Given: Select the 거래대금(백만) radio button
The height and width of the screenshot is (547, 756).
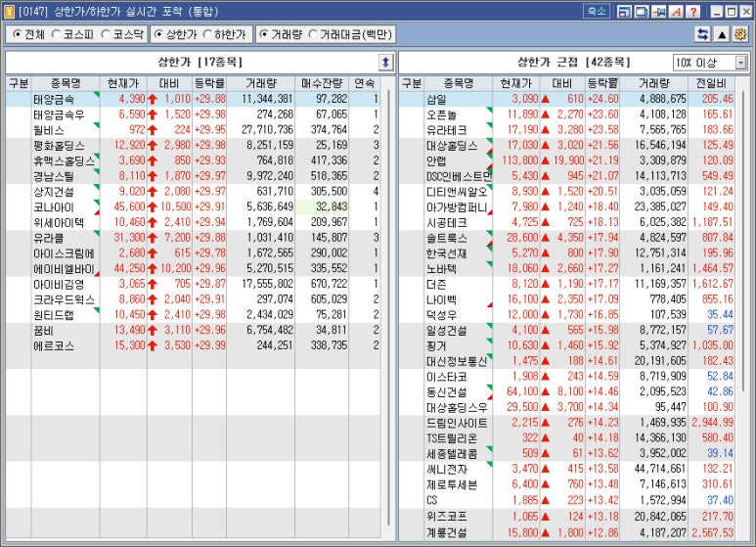Looking at the screenshot, I should (x=312, y=34).
